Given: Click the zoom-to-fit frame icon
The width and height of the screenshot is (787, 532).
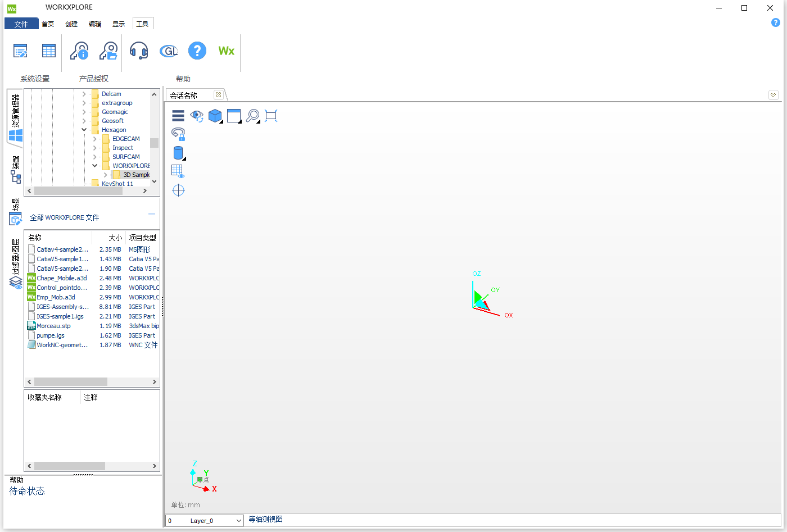Looking at the screenshot, I should [271, 116].
